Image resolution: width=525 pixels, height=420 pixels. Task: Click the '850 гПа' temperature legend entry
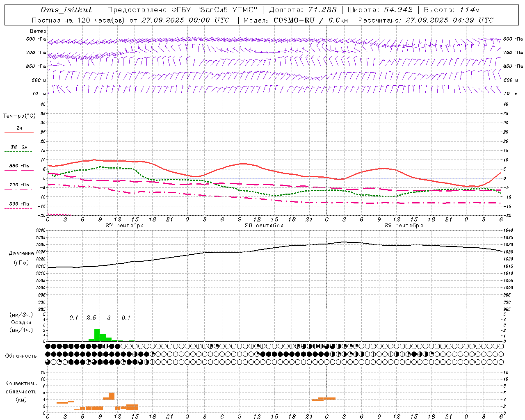pos(19,166)
